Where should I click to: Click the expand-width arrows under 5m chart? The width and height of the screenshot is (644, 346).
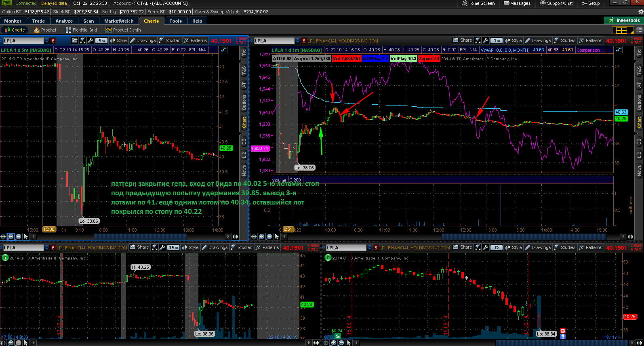point(235,236)
